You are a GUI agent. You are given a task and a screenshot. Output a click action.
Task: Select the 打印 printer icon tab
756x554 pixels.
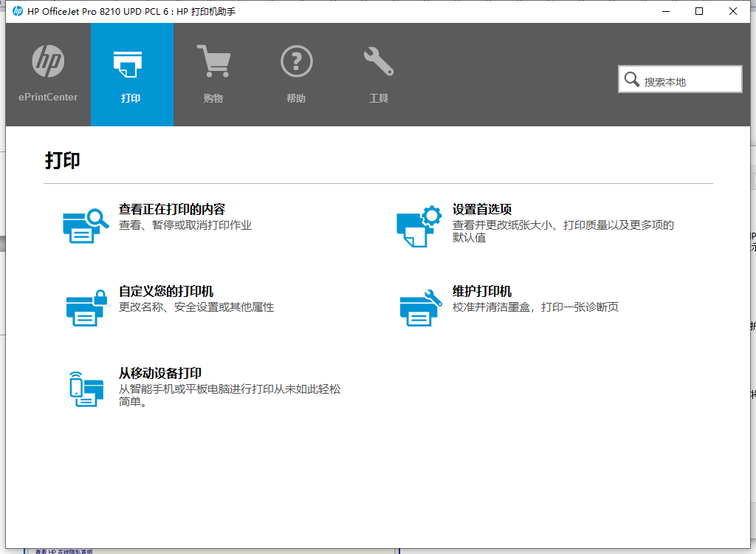[x=128, y=64]
